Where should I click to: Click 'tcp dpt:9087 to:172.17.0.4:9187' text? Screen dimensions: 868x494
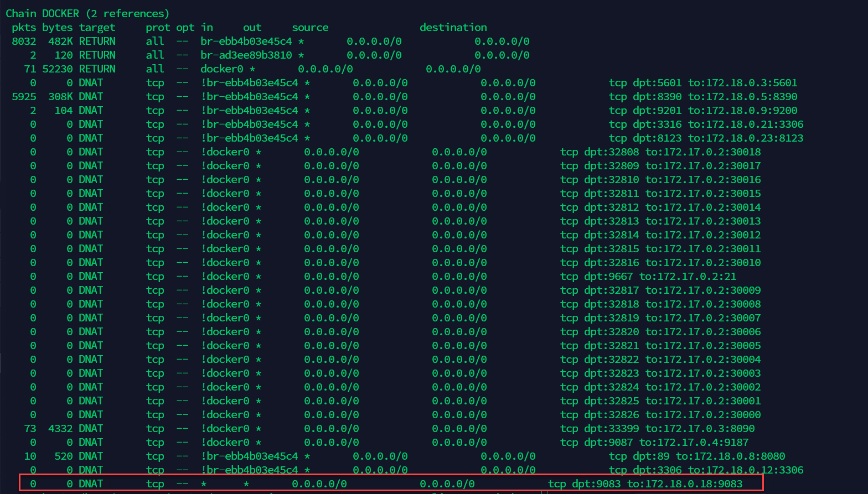(654, 442)
